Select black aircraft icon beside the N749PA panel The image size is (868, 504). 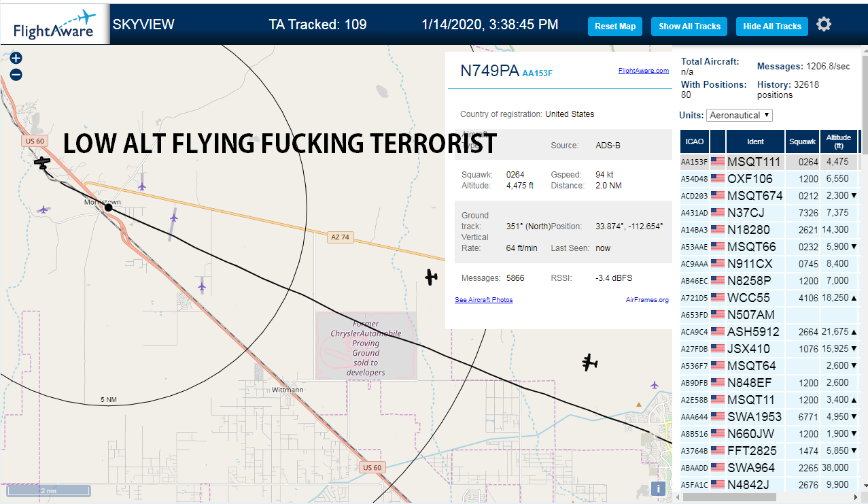(431, 276)
